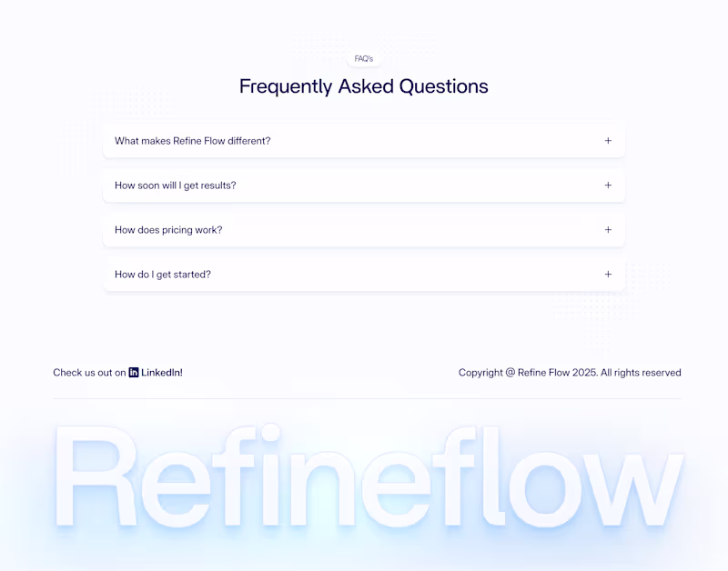The image size is (728, 571).
Task: Click the word 'Questions' in the heading
Action: click(444, 86)
